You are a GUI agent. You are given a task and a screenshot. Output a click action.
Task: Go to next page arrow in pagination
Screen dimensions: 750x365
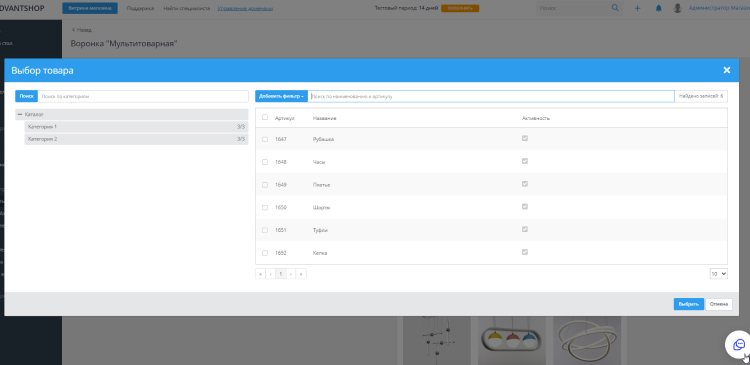coord(291,274)
